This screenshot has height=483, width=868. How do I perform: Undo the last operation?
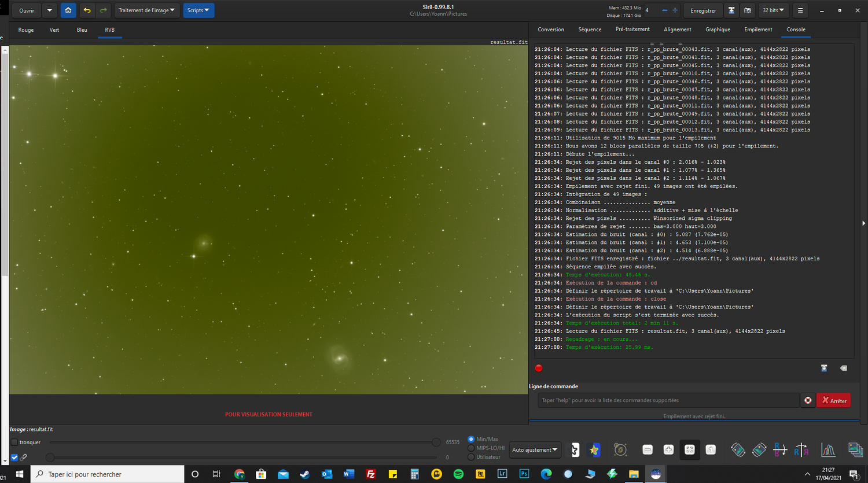pos(87,10)
